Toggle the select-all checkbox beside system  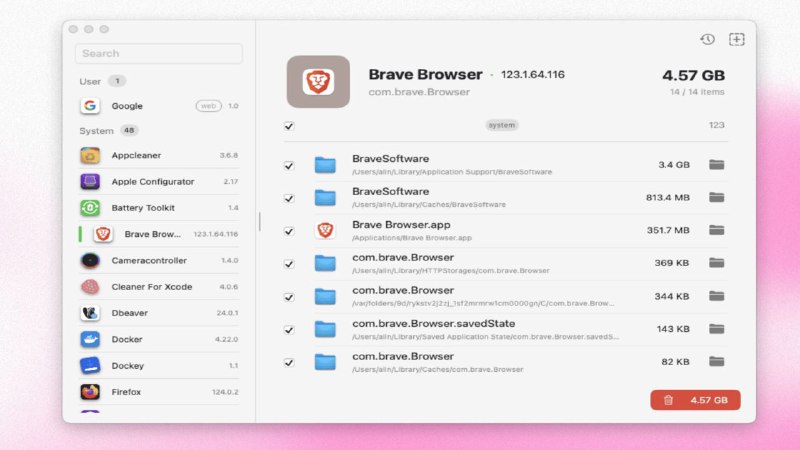[289, 126]
